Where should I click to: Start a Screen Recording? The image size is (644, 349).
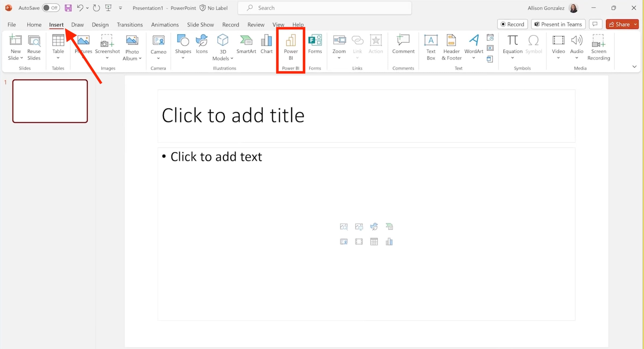pyautogui.click(x=599, y=47)
